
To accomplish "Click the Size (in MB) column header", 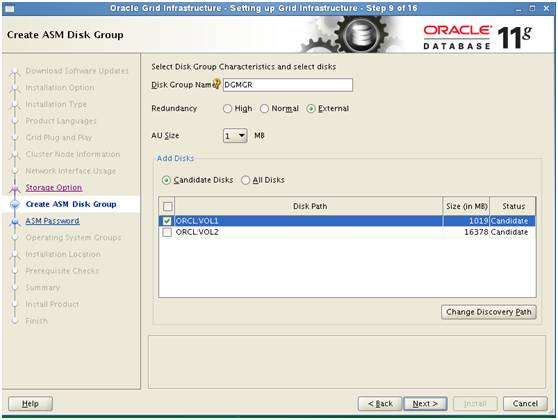I will click(466, 206).
